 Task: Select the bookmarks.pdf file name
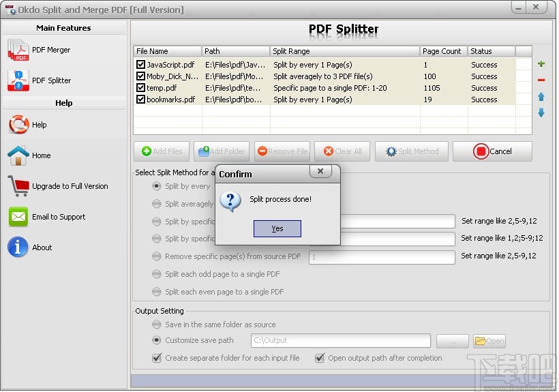[171, 100]
